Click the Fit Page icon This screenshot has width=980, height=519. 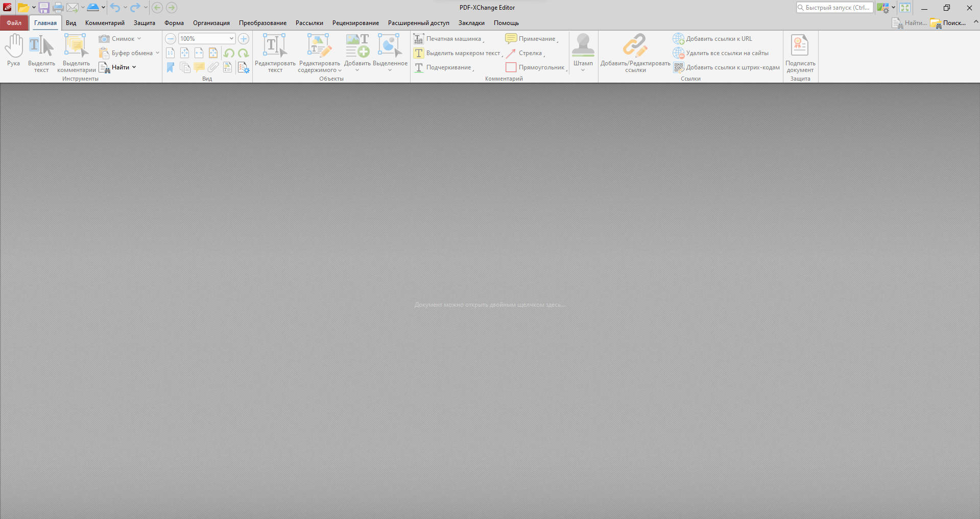point(185,53)
